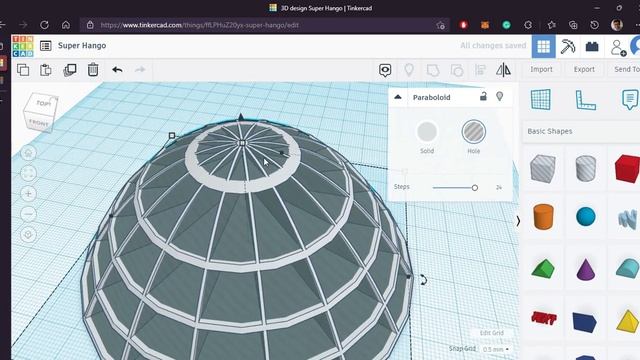The image size is (640, 360).
Task: Click the Show all lightbulb icon in toolbar
Action: [409, 70]
